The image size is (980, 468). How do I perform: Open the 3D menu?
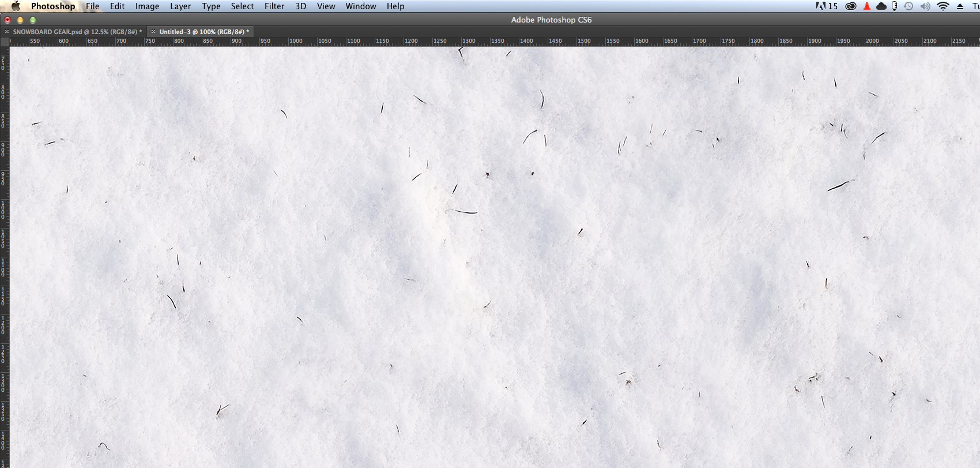click(x=300, y=6)
